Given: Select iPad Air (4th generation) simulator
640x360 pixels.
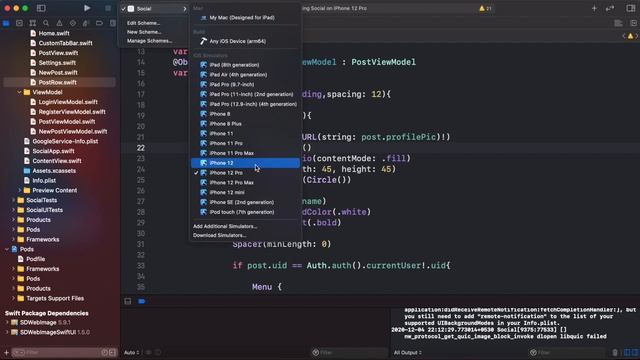Looking at the screenshot, I should 245,75.
